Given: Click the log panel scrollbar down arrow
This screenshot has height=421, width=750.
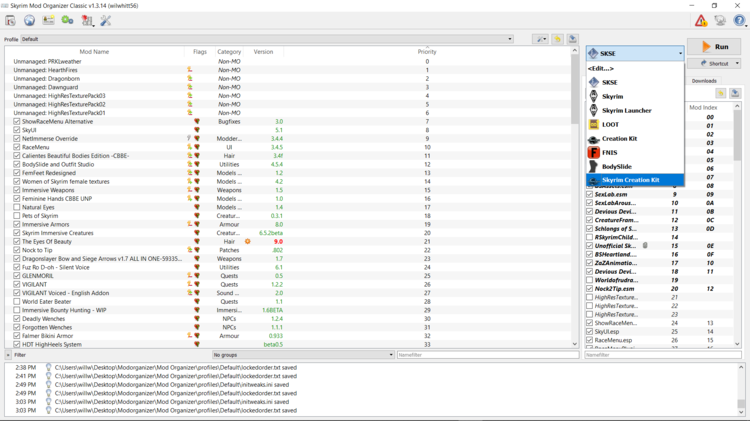Looking at the screenshot, I should [x=741, y=412].
